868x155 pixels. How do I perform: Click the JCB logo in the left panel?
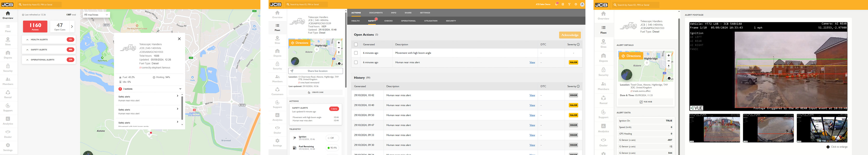7,4
